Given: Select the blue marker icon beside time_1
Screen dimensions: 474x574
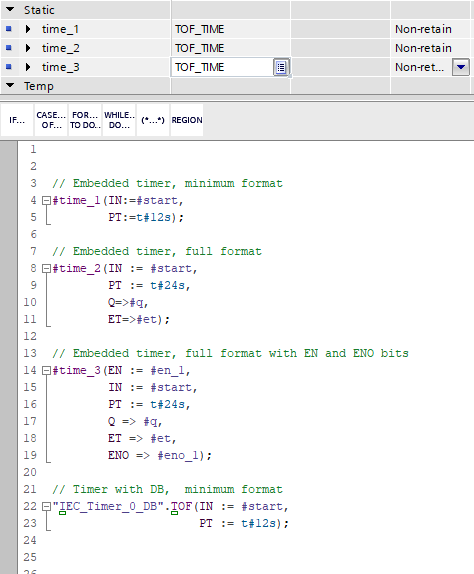Looking at the screenshot, I should coord(9,29).
